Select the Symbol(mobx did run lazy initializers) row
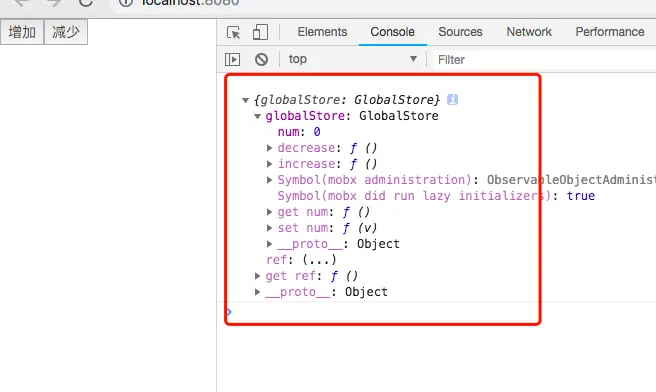The height and width of the screenshot is (392, 656). click(436, 196)
